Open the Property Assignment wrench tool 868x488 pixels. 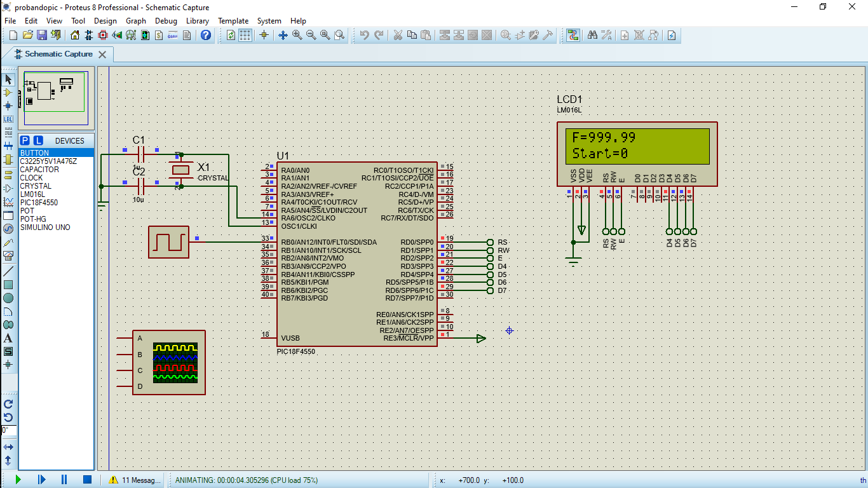[606, 35]
